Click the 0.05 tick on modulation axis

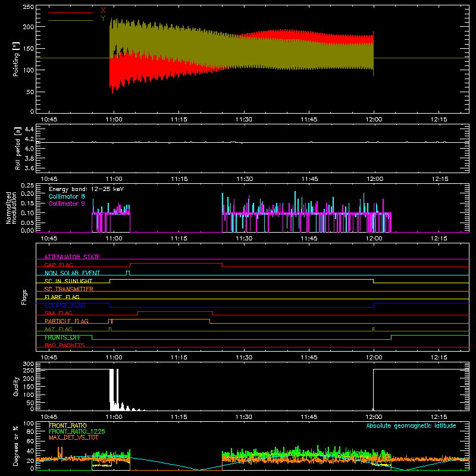(27, 223)
